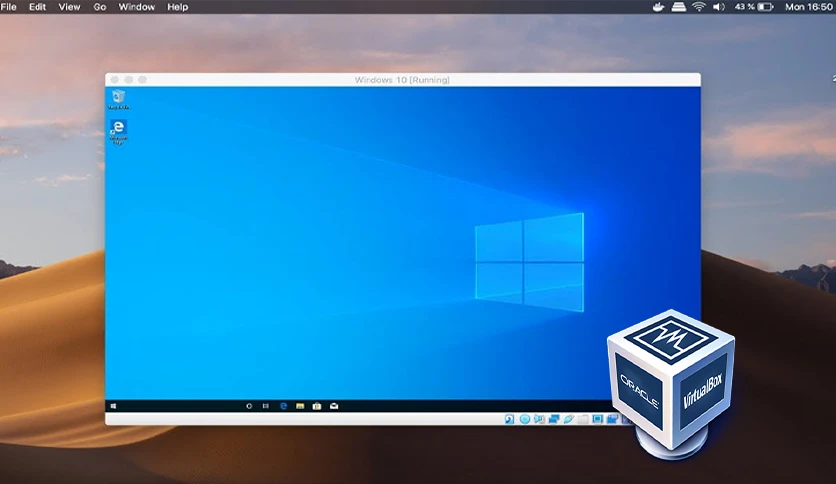The height and width of the screenshot is (484, 836).
Task: Click the Mon 16:50 clock
Action: 808,7
